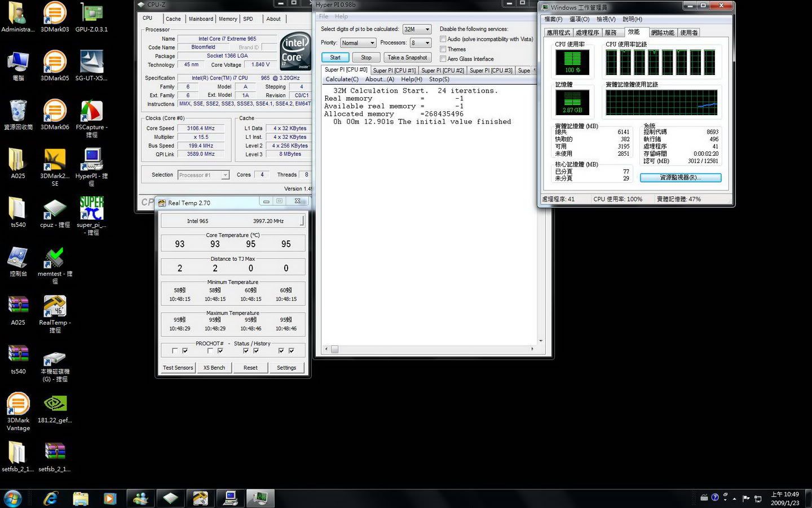Open the 3DMark06 desktop shortcut
The height and width of the screenshot is (508, 812).
55,115
